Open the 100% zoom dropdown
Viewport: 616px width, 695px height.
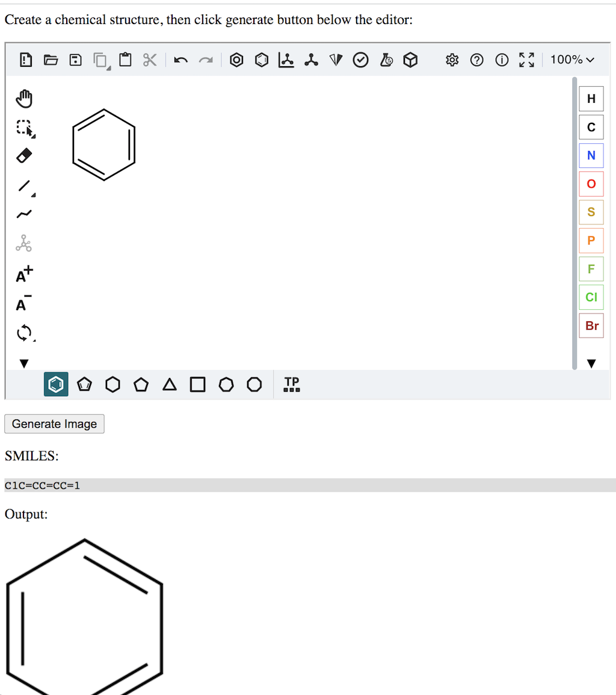coord(571,60)
